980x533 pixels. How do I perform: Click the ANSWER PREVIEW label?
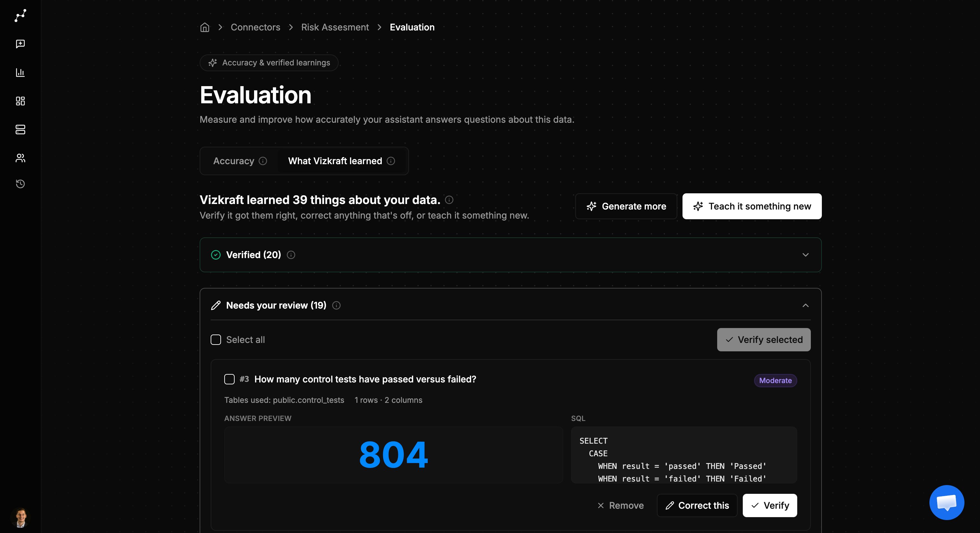coord(258,419)
